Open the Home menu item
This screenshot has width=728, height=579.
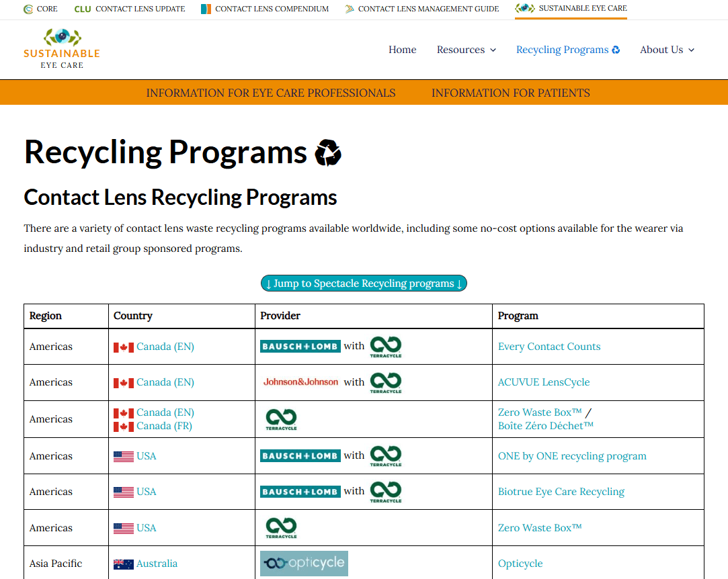point(402,50)
